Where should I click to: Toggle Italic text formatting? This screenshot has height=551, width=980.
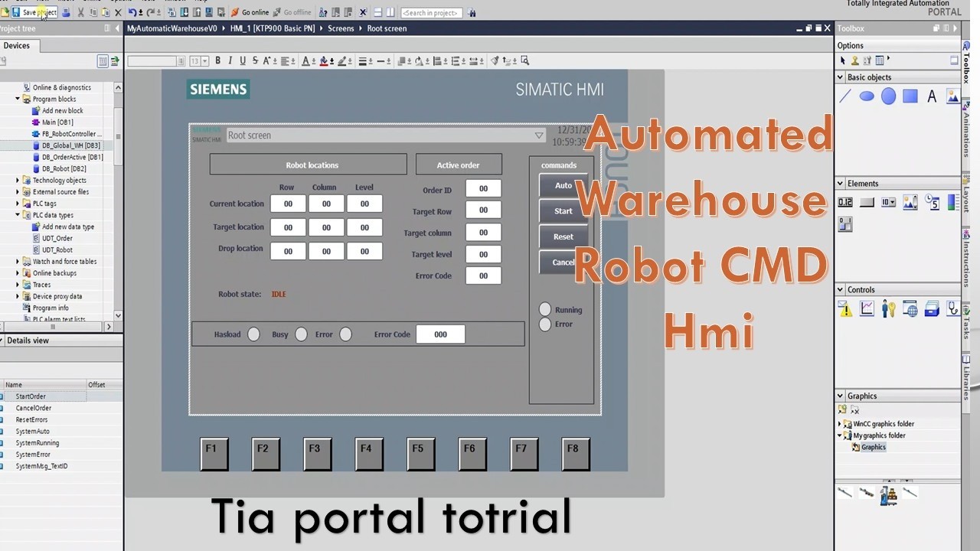(230, 60)
